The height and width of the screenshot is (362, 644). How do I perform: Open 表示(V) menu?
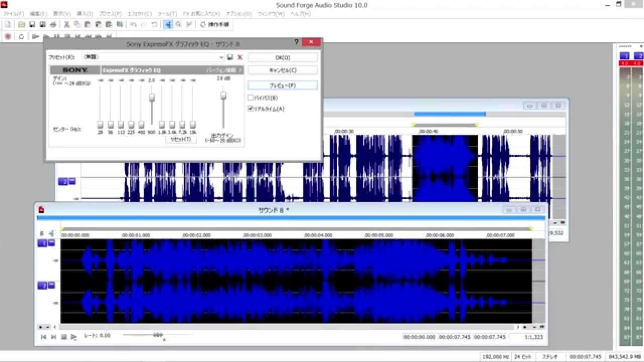tap(62, 14)
